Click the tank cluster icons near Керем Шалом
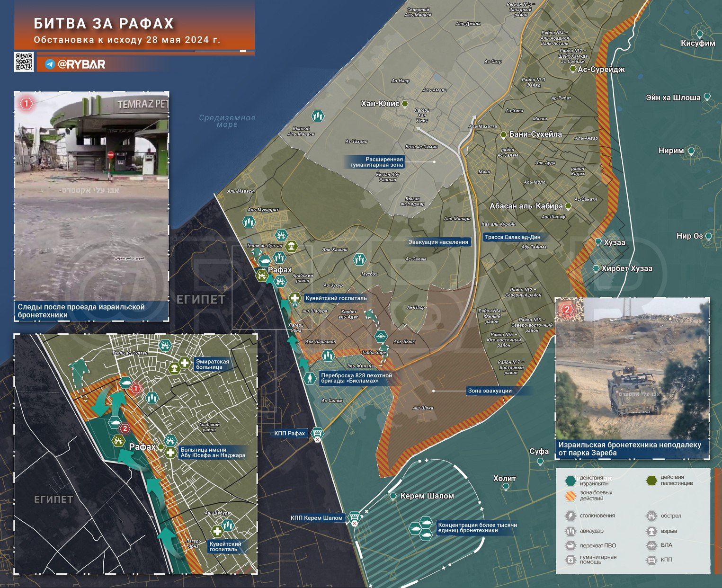This screenshot has width=722, height=588. (x=421, y=528)
